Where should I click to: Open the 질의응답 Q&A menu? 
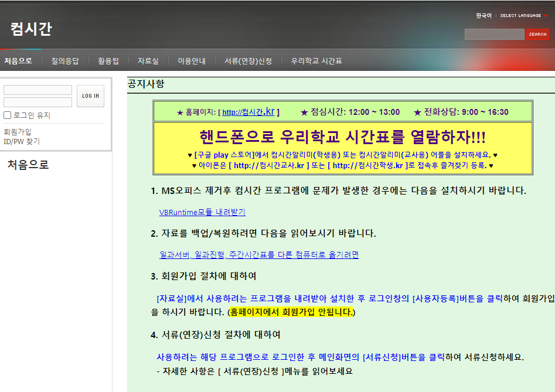point(64,60)
